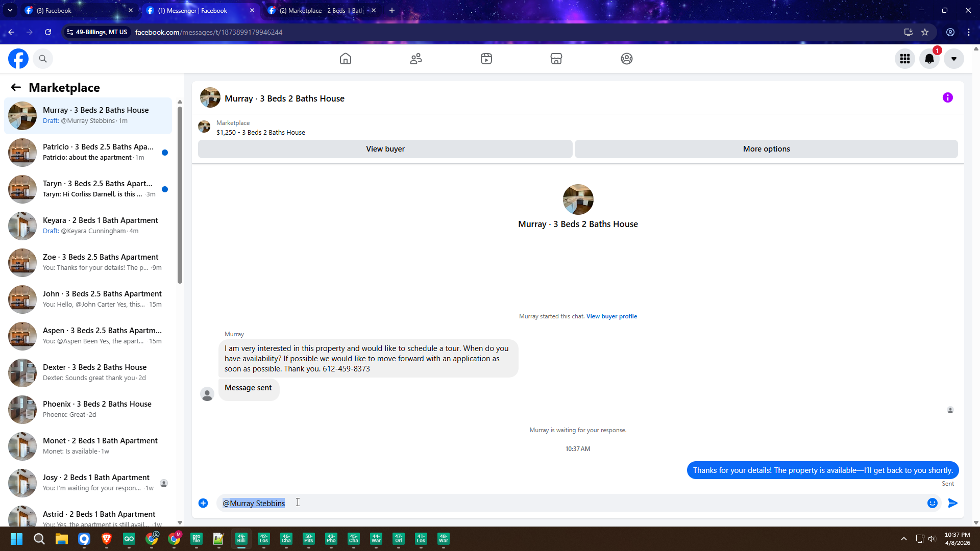Click the purple conversation info icon

pos(947,97)
